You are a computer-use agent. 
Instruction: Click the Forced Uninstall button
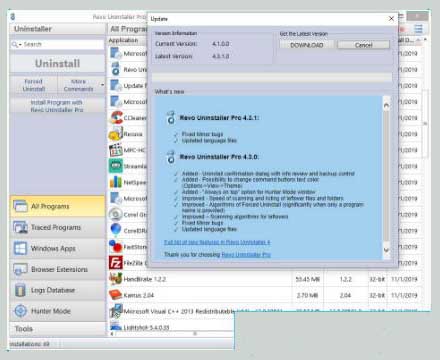[x=34, y=85]
